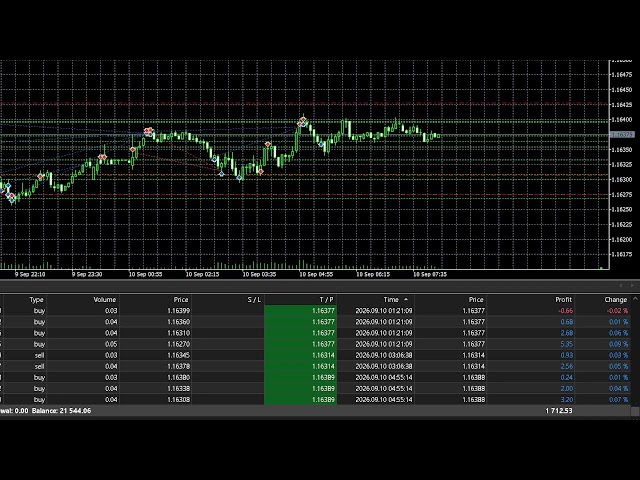Click the S / L column header
Viewport: 640px width, 480px height.
coord(254,300)
